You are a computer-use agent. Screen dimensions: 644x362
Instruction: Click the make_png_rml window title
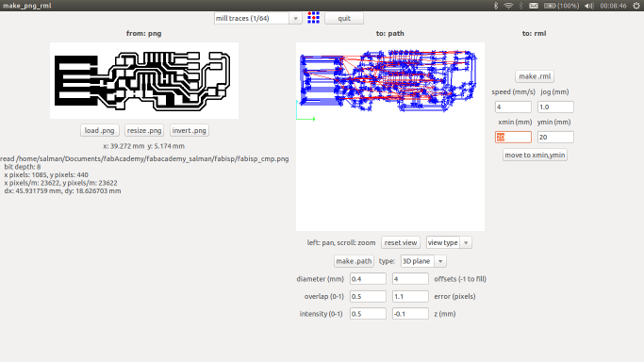coord(27,6)
